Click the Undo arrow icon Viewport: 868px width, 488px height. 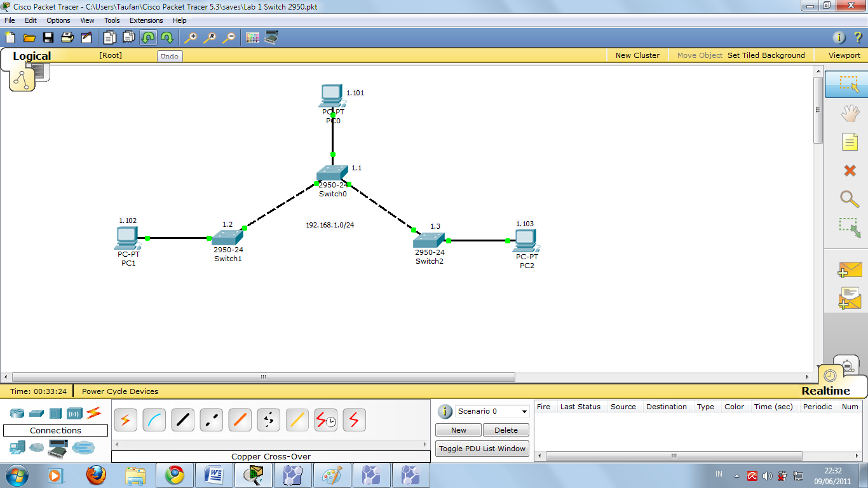tap(148, 37)
